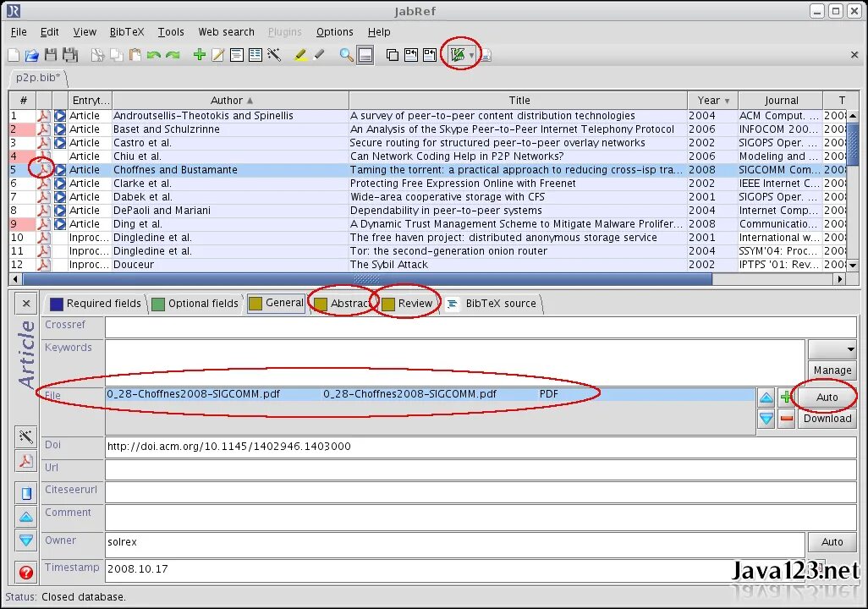The image size is (868, 609).
Task: Unmark entries with the gray marker icon
Action: (x=320, y=55)
